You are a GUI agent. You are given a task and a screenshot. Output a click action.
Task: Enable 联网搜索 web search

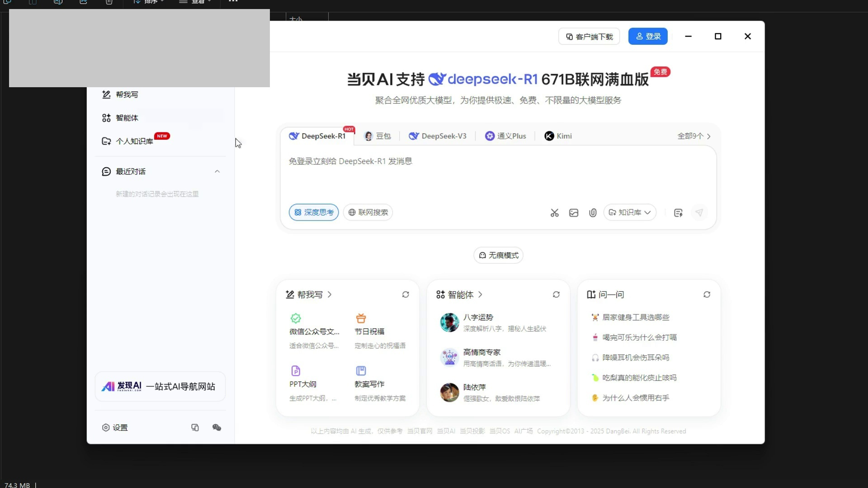tap(368, 212)
